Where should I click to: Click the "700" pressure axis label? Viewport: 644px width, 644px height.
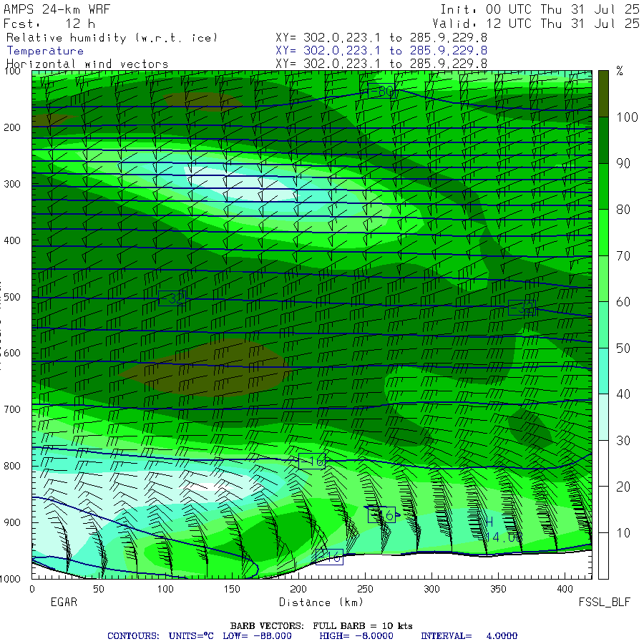(x=12, y=409)
